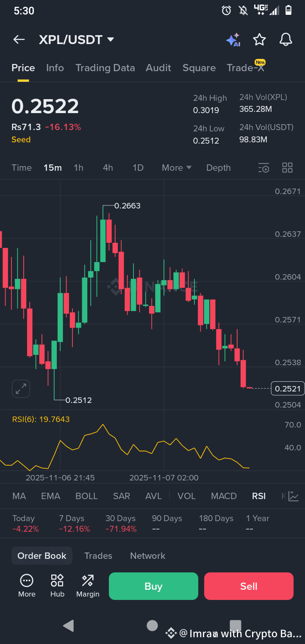Toggle the VOL indicator

pyautogui.click(x=186, y=496)
